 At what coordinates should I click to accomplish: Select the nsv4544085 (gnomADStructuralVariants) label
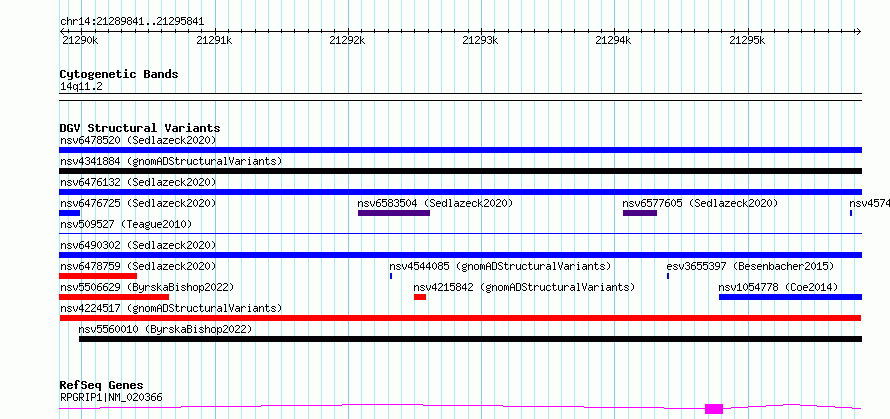pos(500,266)
